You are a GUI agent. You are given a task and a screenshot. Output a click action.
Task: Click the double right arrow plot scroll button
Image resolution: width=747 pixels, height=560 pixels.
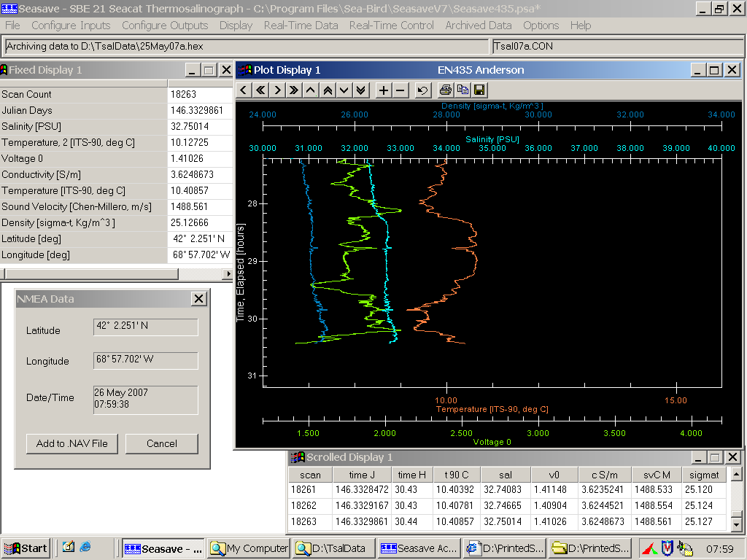(293, 90)
